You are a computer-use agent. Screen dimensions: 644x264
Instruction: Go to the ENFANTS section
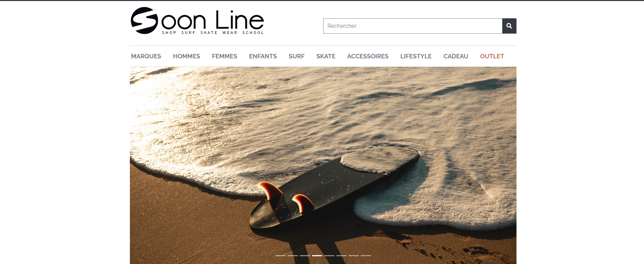pos(263,56)
